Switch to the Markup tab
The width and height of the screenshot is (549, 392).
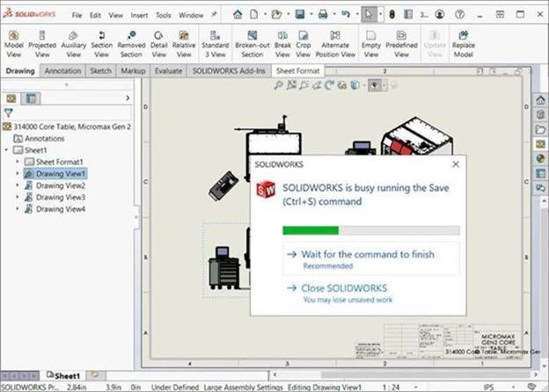[133, 70]
